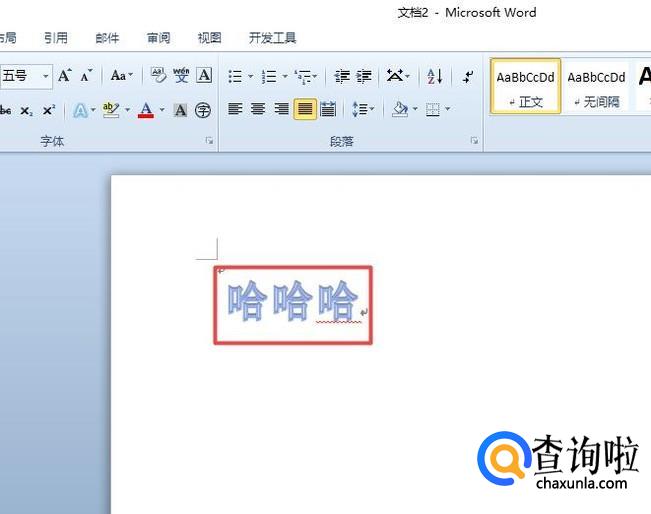Switch to the 邮件 tab
This screenshot has height=514, width=651.
[x=107, y=38]
